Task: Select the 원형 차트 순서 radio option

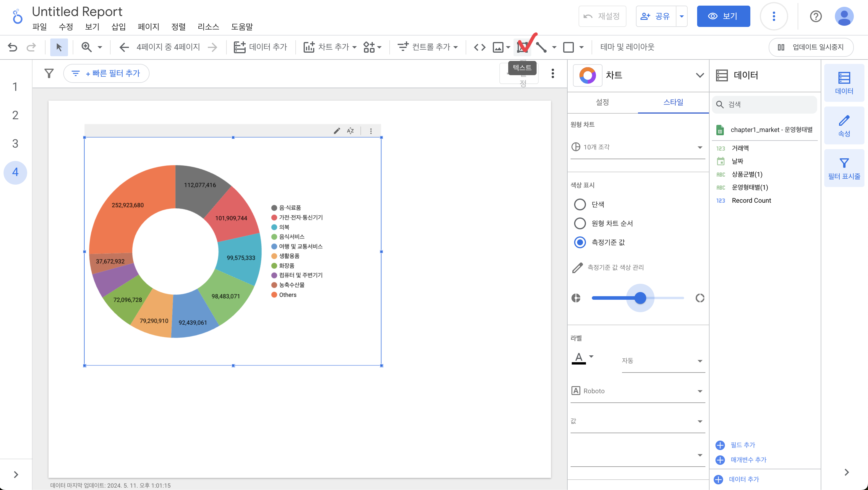Action: [x=579, y=223]
